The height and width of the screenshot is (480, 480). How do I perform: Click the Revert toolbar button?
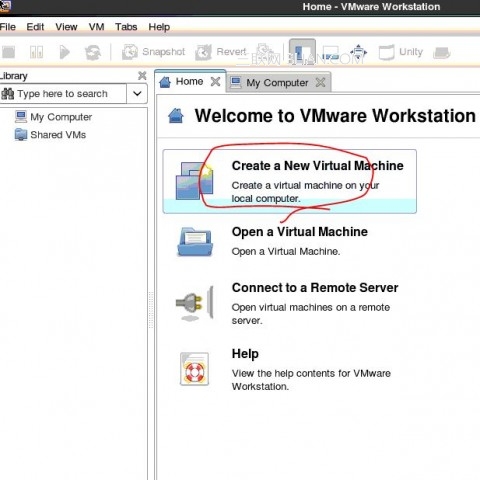[221, 52]
